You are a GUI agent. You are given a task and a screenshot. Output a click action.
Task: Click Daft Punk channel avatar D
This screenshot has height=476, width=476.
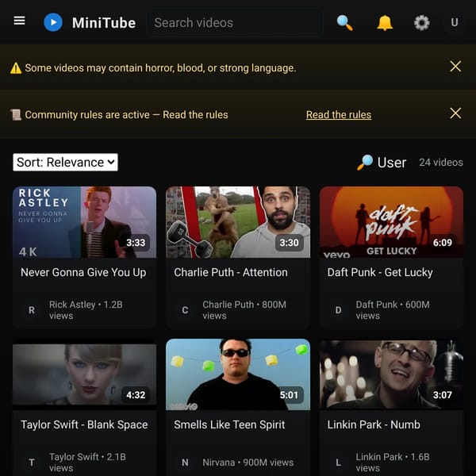(x=338, y=310)
